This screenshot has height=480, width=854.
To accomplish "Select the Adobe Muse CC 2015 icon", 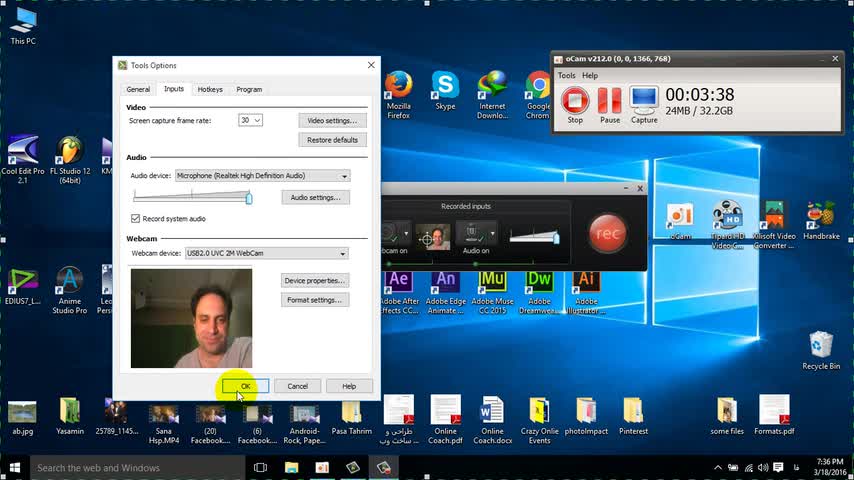I will (x=492, y=292).
